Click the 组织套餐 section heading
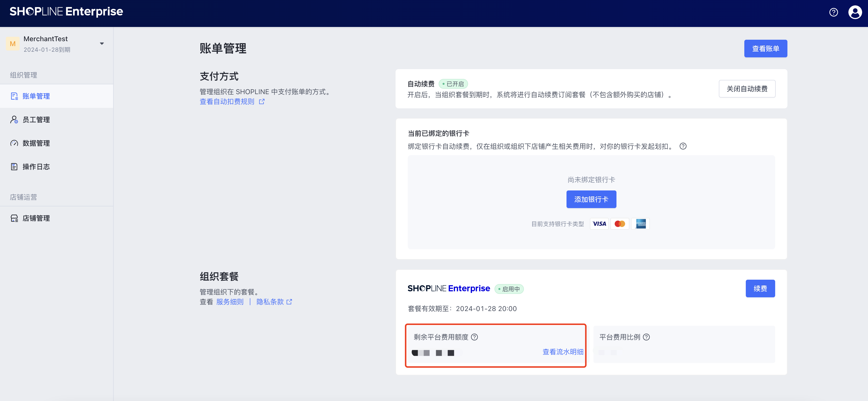The width and height of the screenshot is (868, 401). (219, 276)
